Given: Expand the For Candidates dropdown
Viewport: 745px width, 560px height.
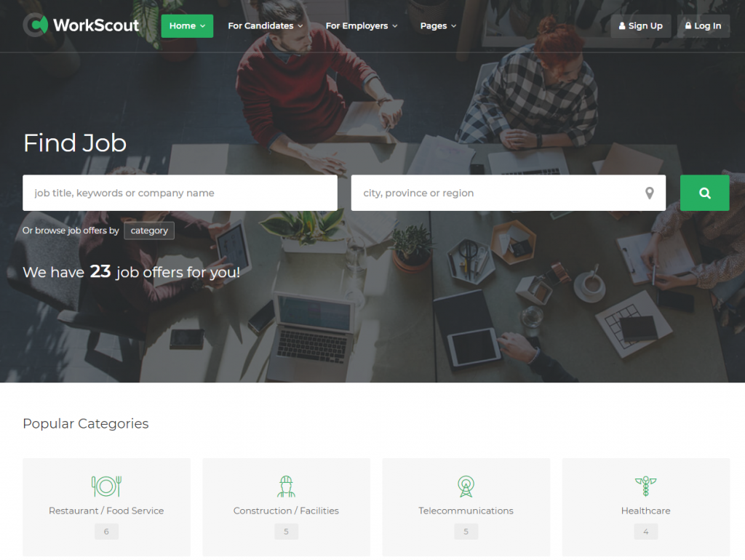Looking at the screenshot, I should (x=265, y=25).
